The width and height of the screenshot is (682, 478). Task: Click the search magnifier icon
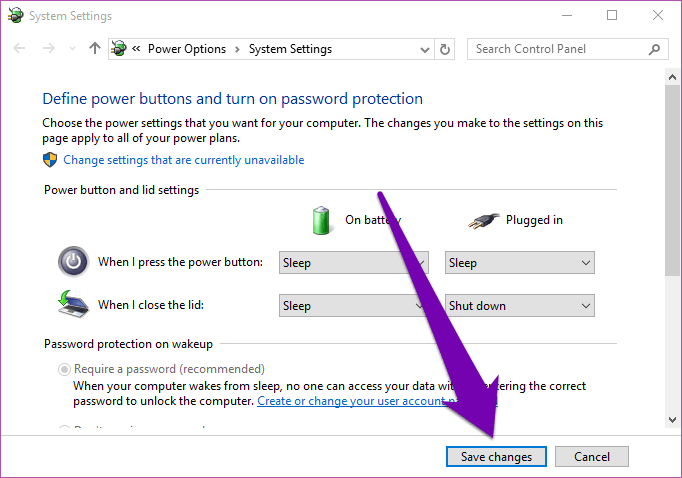654,49
